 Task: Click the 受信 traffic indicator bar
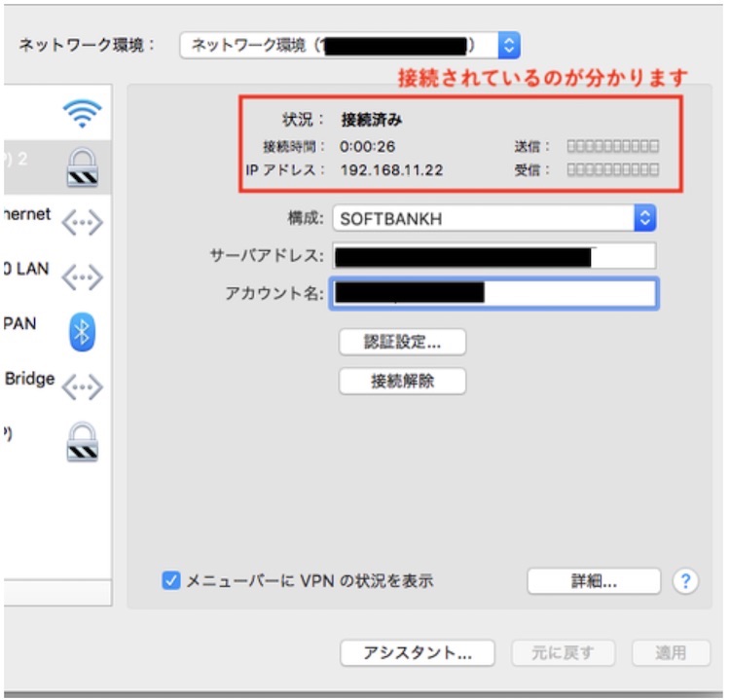612,169
